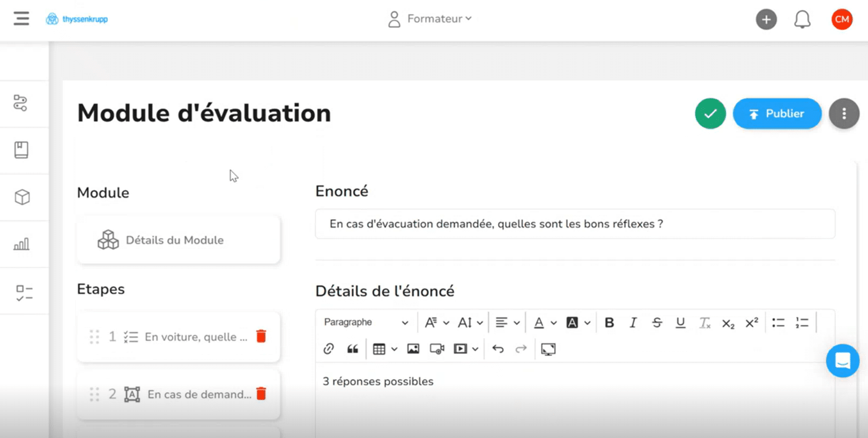This screenshot has height=438, width=868.
Task: Undo the last edit in editor
Action: tap(498, 349)
